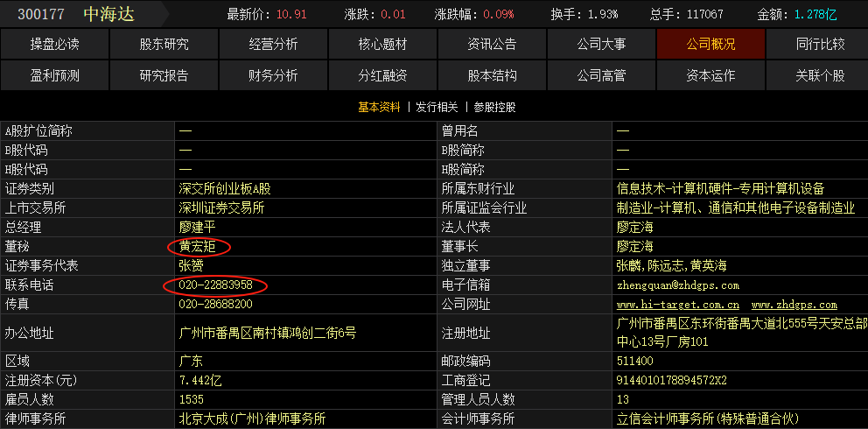
Task: Click stock code 300177
Action: (41, 14)
